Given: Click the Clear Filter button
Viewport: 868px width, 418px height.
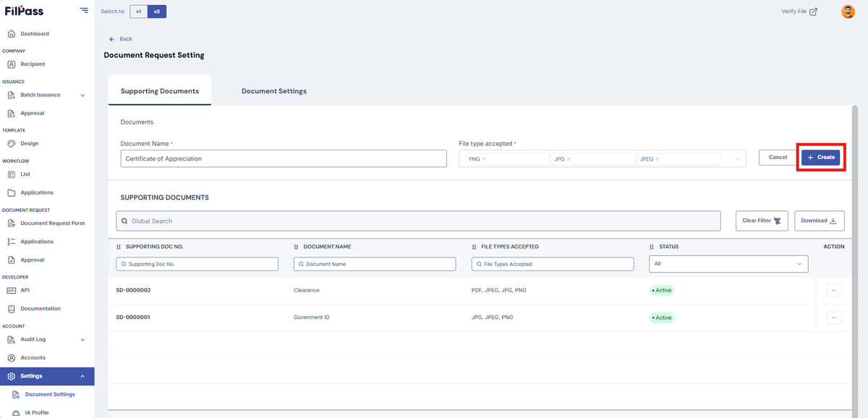Looking at the screenshot, I should pos(762,221).
